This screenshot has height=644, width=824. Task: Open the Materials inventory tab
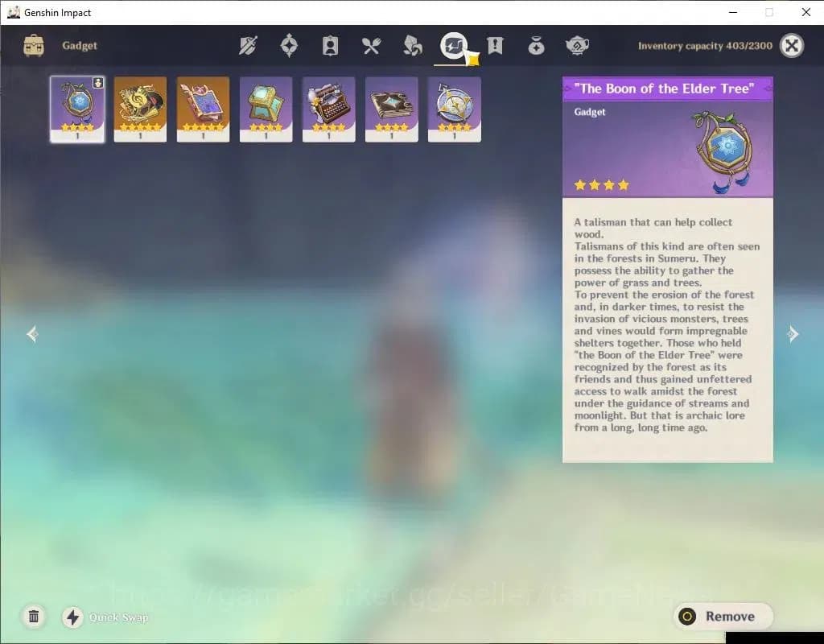pyautogui.click(x=413, y=46)
